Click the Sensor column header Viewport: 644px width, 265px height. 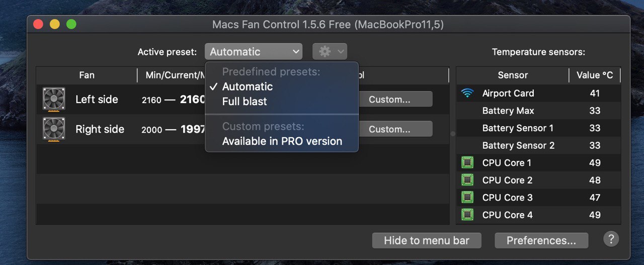[x=513, y=75]
